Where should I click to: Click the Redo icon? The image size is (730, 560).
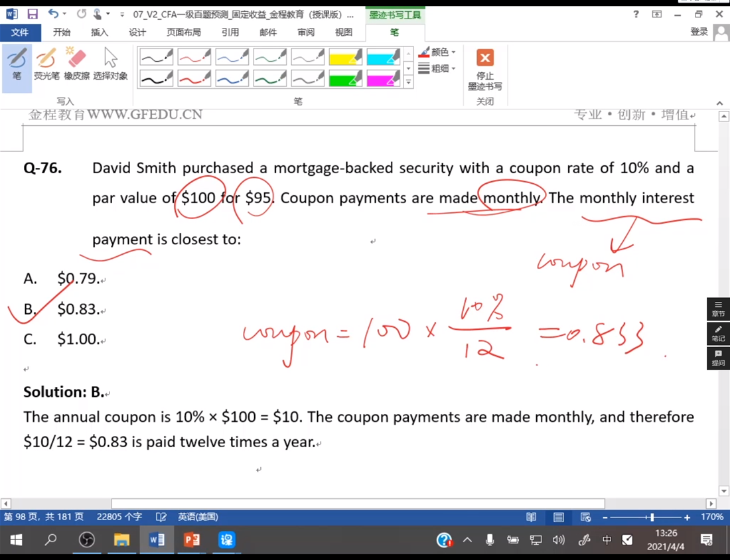point(82,14)
